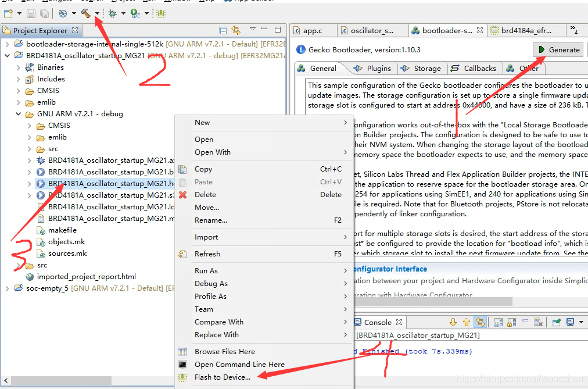The width and height of the screenshot is (588, 389).
Task: Open dropdown arrow beside the hammer Build icon
Action: 97,14
